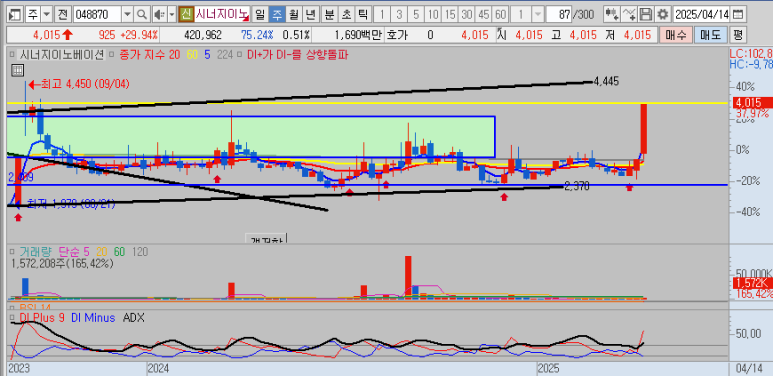
Task: Expand the speaker options dropdown arrow
Action: (x=172, y=14)
